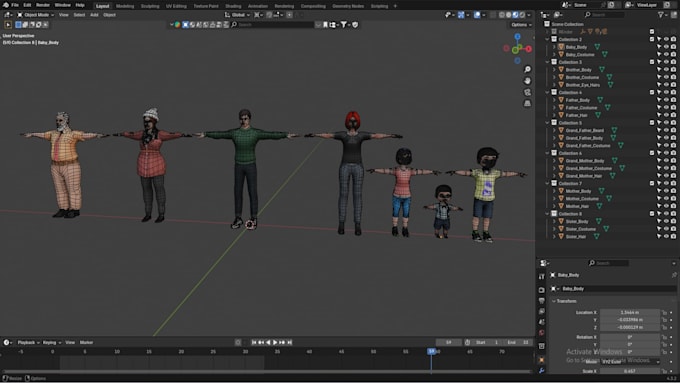This screenshot has width=680, height=383.
Task: Open the Output properties tab icon
Action: point(542,301)
